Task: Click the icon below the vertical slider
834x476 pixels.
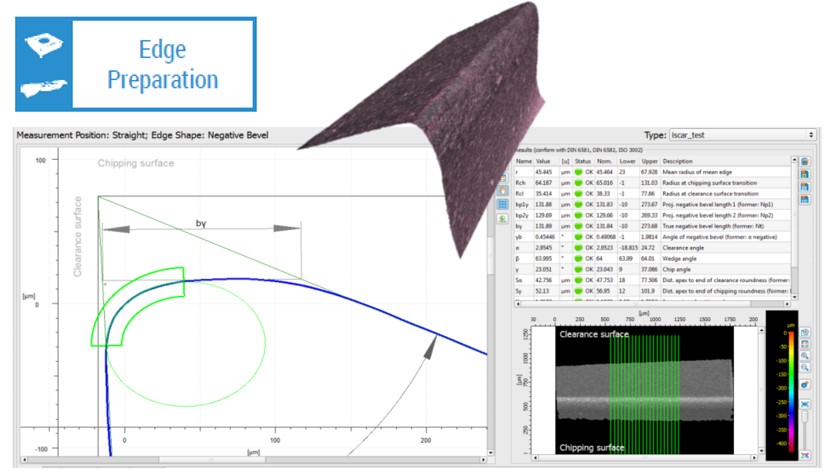Action: pos(806,456)
